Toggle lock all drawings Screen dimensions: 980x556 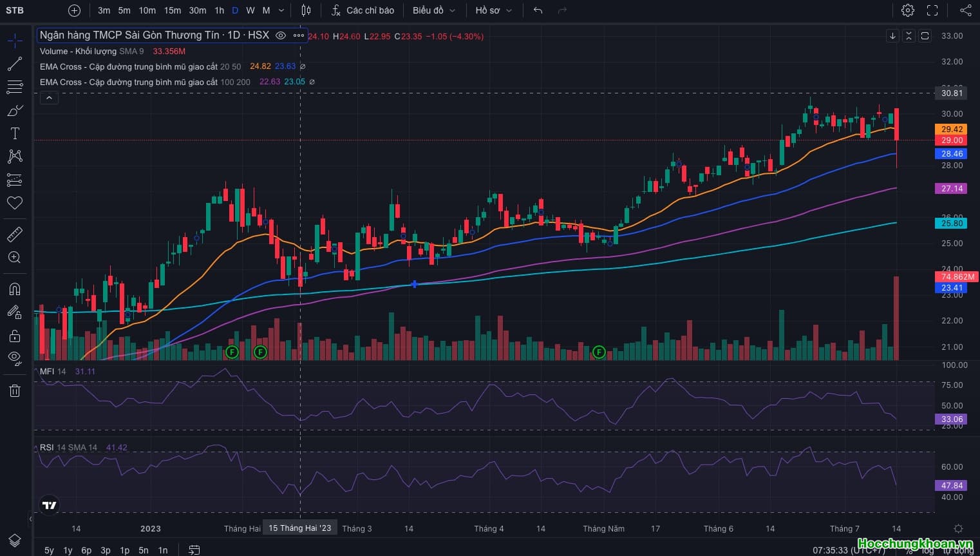(x=15, y=336)
